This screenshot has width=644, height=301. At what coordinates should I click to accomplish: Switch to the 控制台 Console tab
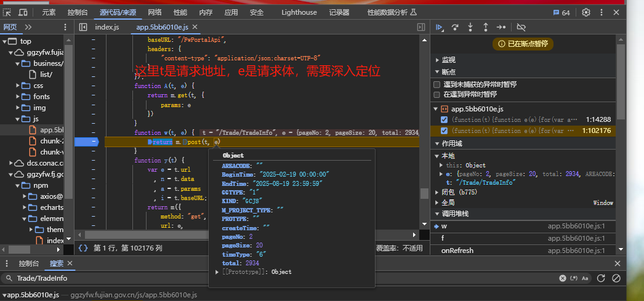pyautogui.click(x=77, y=12)
